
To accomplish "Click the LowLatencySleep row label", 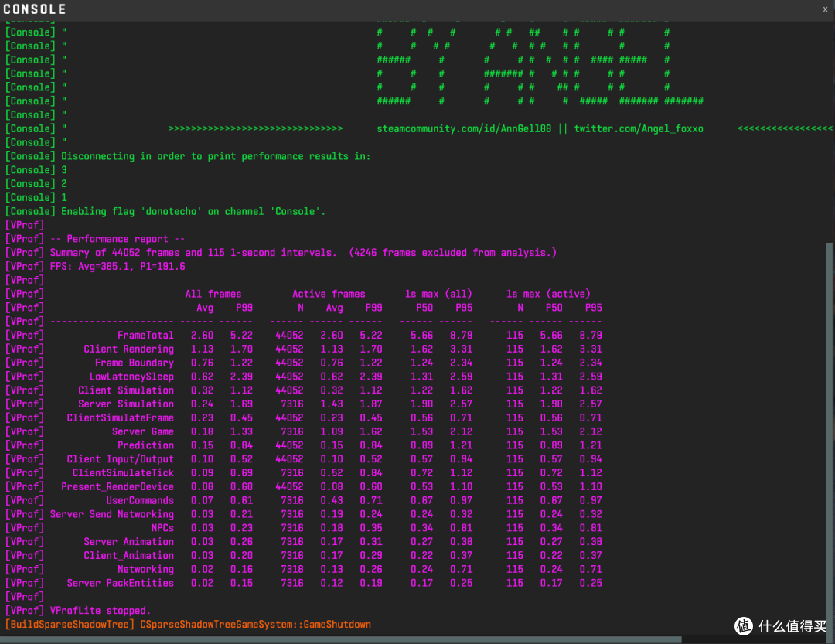I will coord(131,377).
